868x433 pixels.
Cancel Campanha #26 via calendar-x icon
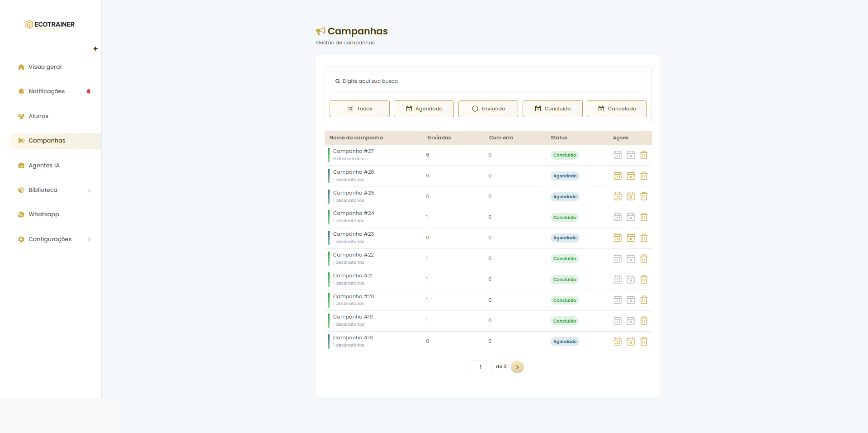pyautogui.click(x=631, y=176)
